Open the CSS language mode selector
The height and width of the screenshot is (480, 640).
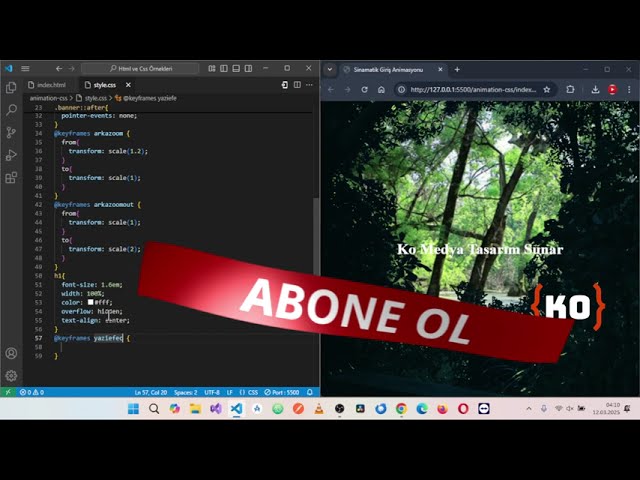click(x=252, y=392)
